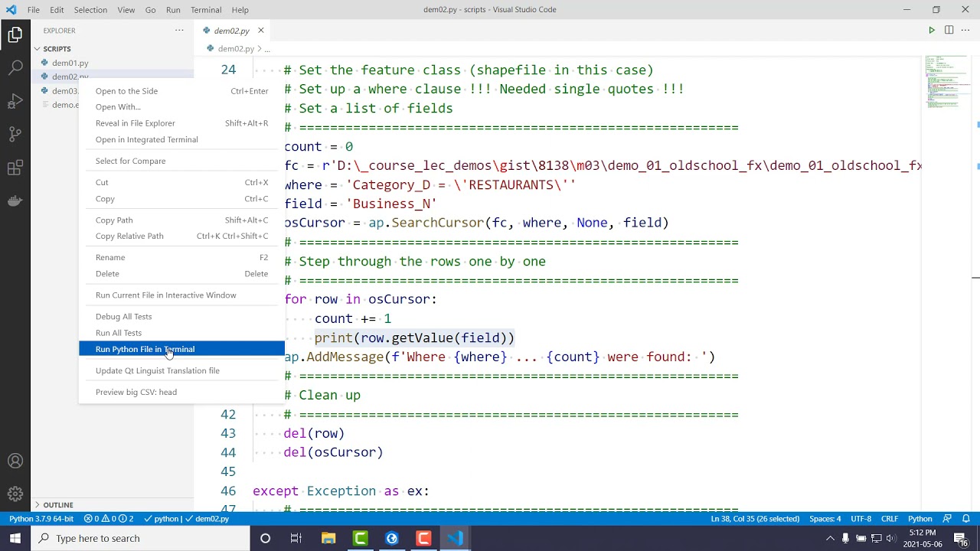The image size is (980, 551).
Task: Open the Docker view in activity bar
Action: pyautogui.click(x=15, y=201)
